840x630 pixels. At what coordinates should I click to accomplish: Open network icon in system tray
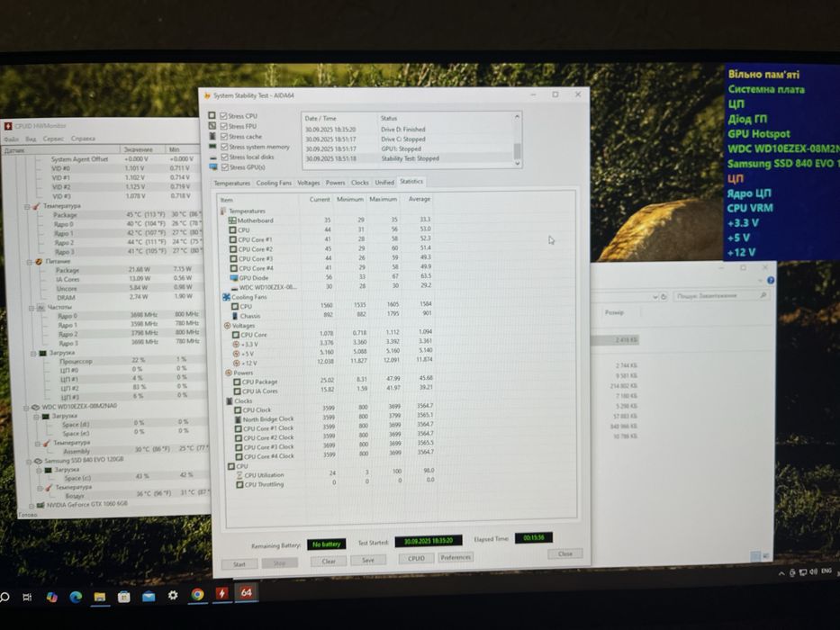pos(803,572)
